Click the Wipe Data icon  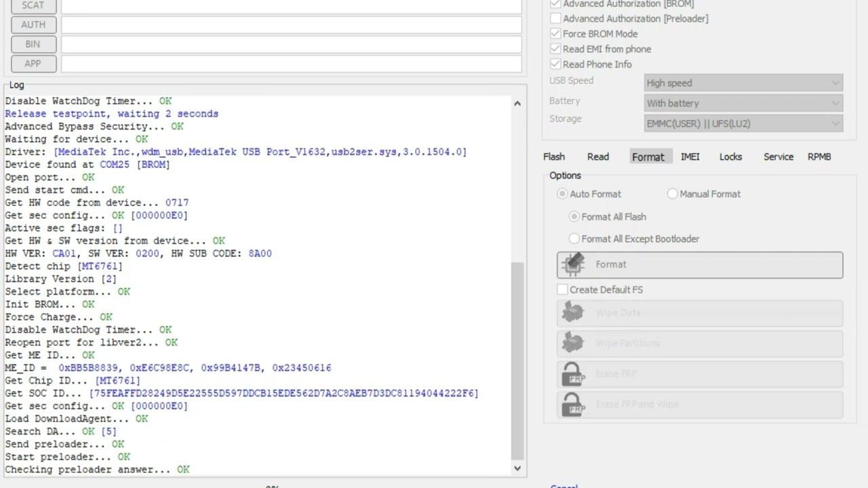(573, 312)
